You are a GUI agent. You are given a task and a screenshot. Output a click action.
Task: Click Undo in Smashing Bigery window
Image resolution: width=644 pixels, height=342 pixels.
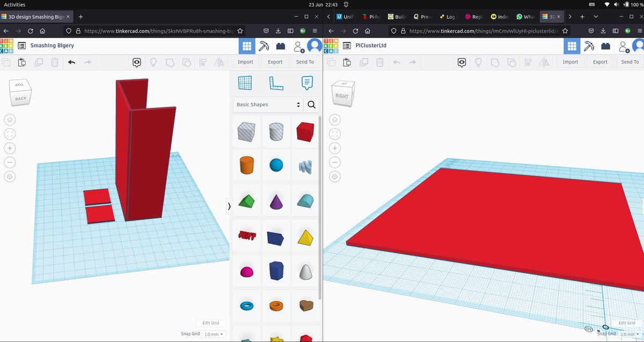pyautogui.click(x=71, y=62)
